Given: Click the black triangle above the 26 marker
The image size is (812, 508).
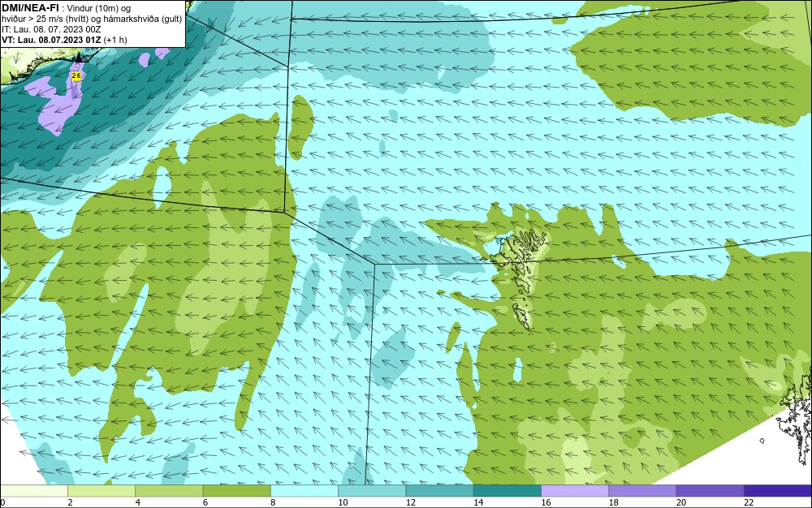Looking at the screenshot, I should click(x=78, y=57).
